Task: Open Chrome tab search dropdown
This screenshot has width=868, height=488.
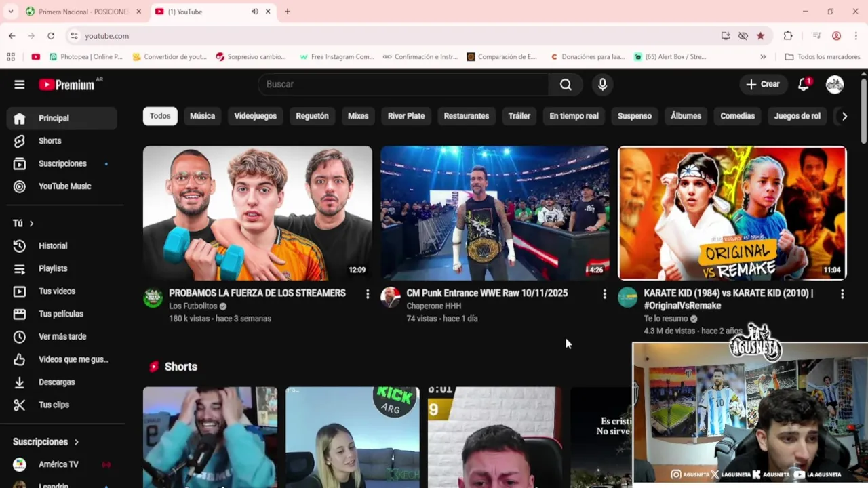Action: pyautogui.click(x=10, y=12)
